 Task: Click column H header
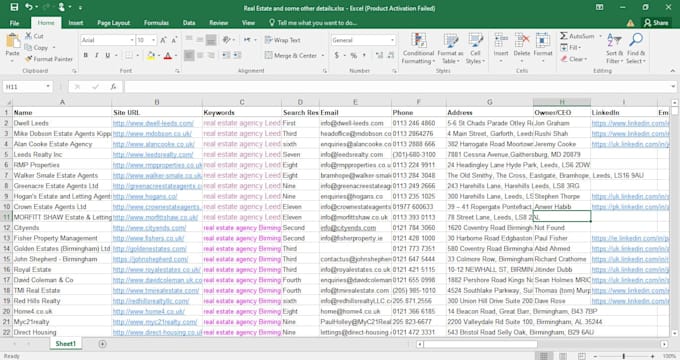(x=562, y=102)
